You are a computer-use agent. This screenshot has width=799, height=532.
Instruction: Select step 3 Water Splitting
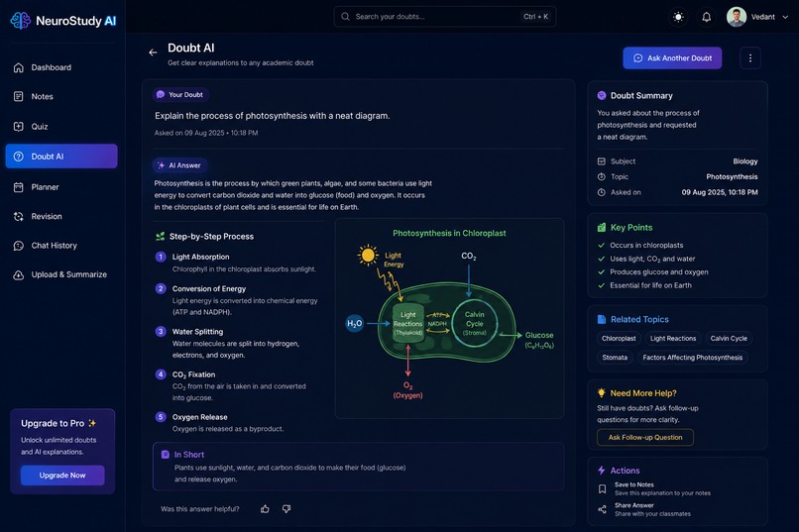click(x=238, y=343)
